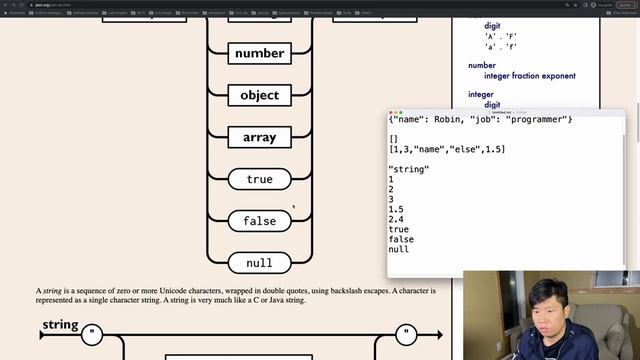Open the browser side panel icon
The image size is (640, 360).
click(x=585, y=5)
